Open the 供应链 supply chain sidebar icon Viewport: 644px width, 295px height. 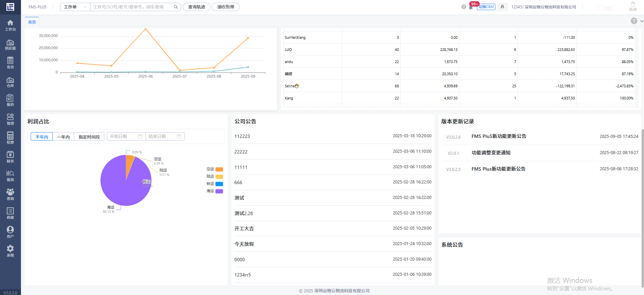pos(10,45)
